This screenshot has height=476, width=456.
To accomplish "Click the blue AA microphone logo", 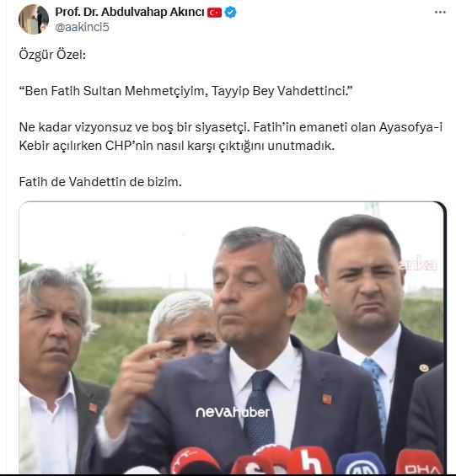I will point(361,464).
